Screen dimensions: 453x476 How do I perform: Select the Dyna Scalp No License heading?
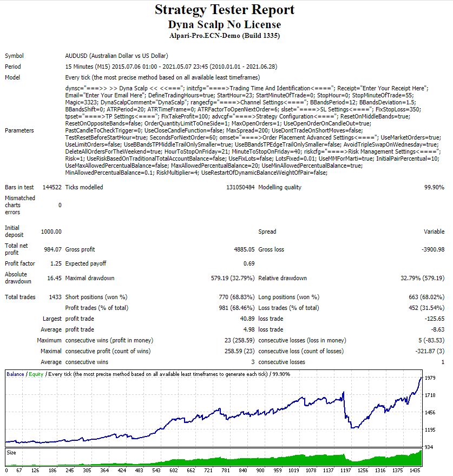coord(225,24)
